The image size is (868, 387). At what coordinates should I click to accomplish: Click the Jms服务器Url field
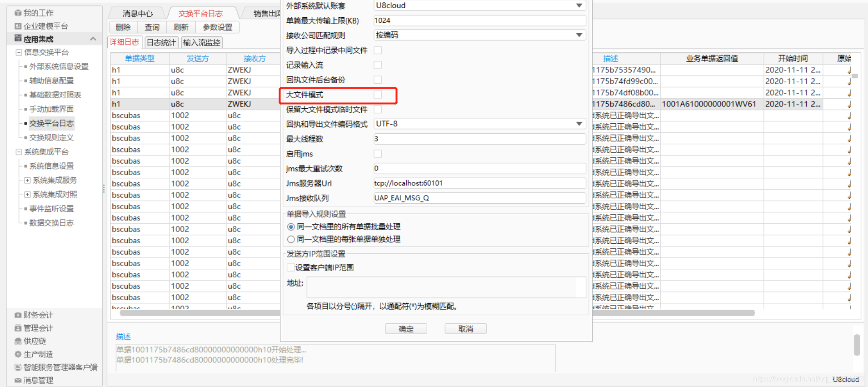coord(479,183)
